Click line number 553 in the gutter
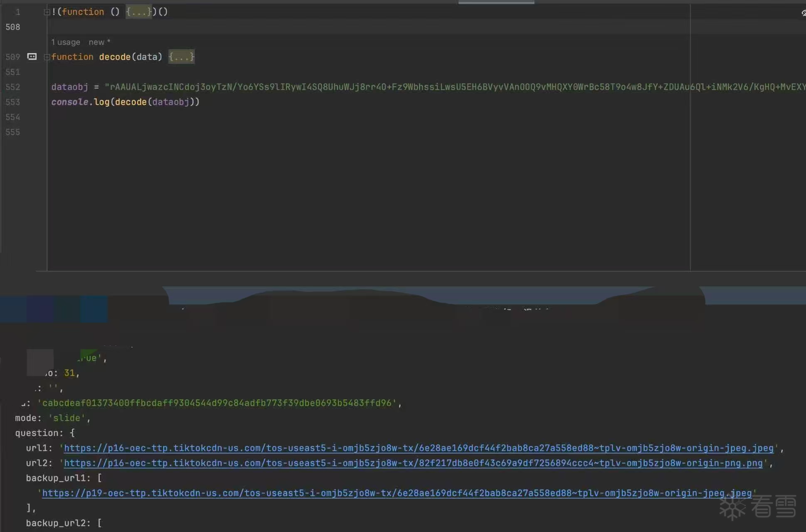Screen dimensions: 806x532 coord(13,102)
